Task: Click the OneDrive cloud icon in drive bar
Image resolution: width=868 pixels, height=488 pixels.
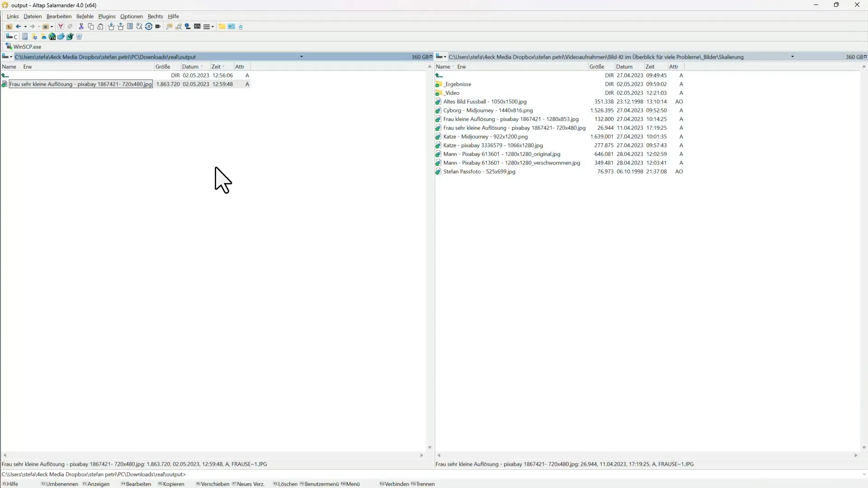Action: (x=44, y=37)
